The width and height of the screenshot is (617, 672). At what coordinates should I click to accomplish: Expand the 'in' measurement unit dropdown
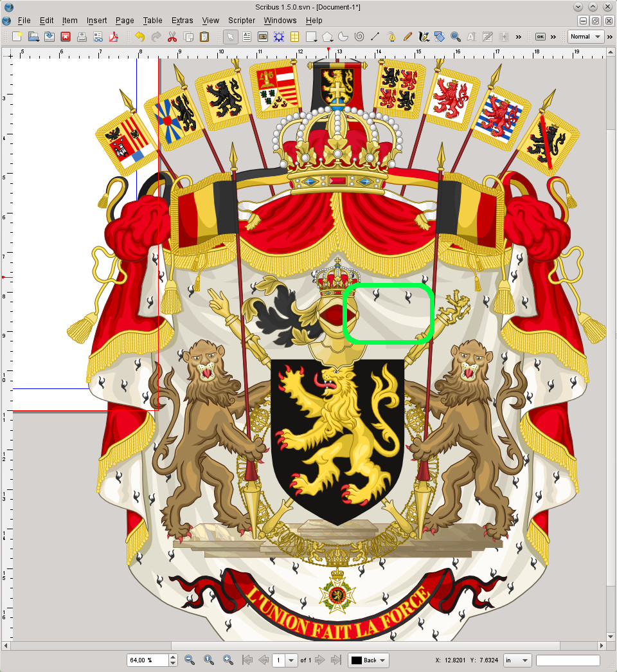pos(517,660)
